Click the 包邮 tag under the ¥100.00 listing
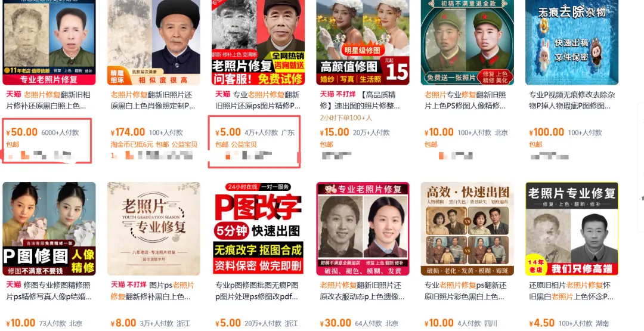 535,144
